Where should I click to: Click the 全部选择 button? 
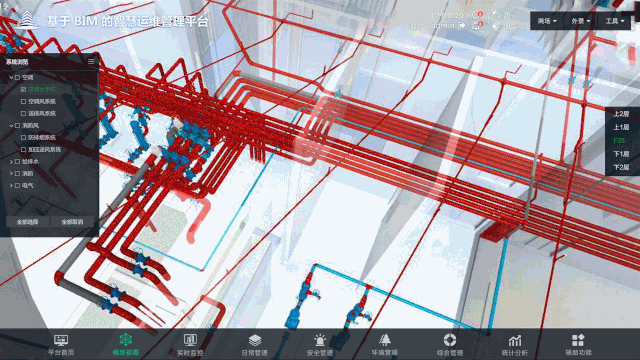[27, 222]
